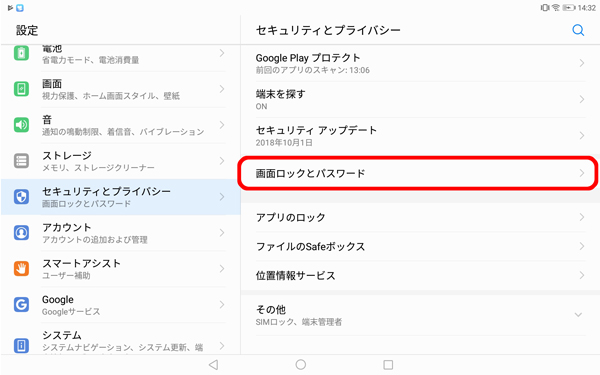Open sound settings speaker icon
The image size is (600, 375).
(21, 125)
